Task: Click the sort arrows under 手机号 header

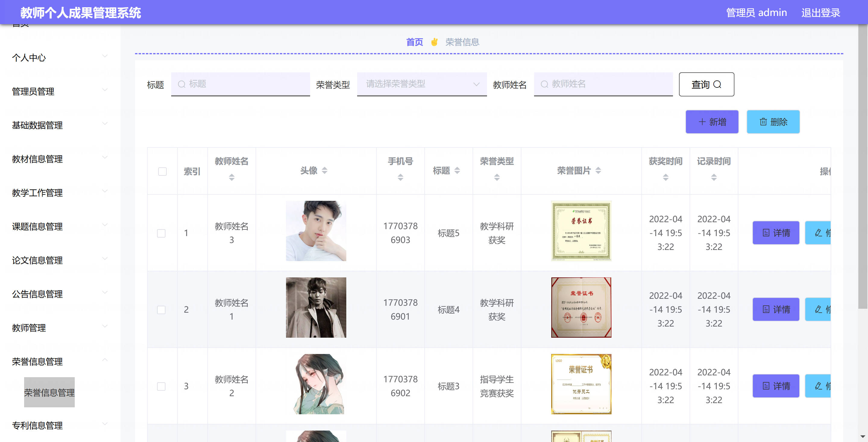Action: 400,177
